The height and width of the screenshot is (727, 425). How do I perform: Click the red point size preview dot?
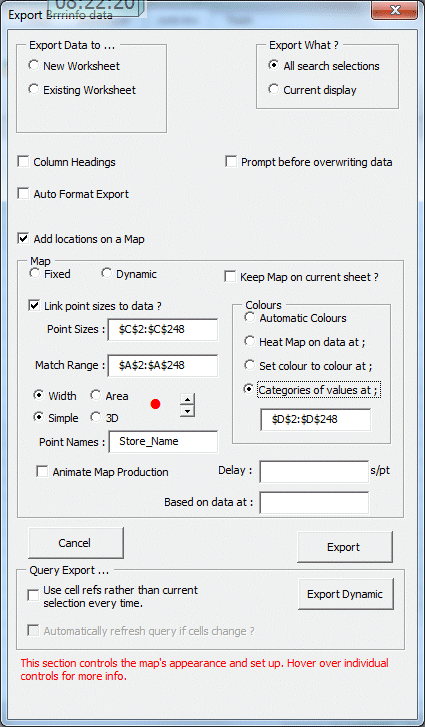tap(156, 405)
